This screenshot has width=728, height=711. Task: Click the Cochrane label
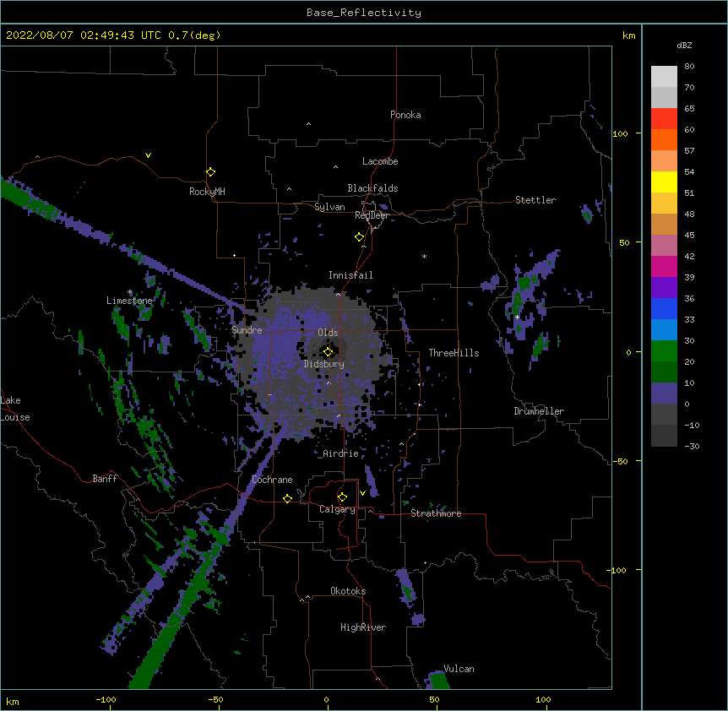[x=272, y=480]
